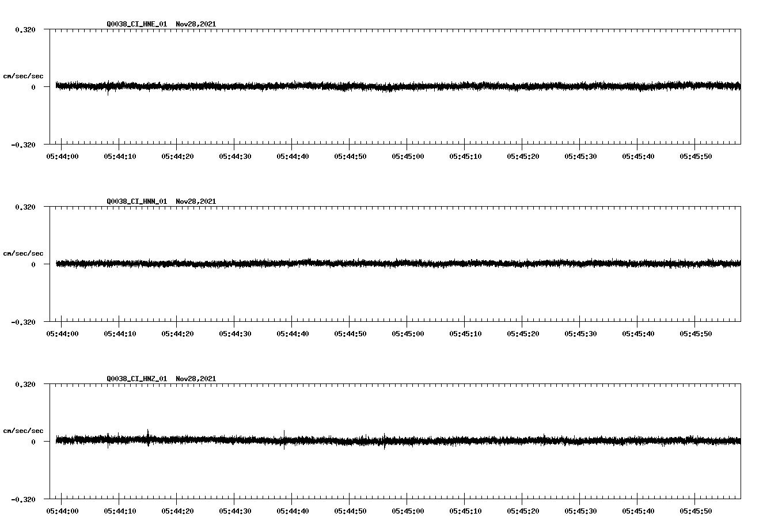Click 05:44:20 time label under HNE plot
The image size is (782, 532).
click(x=177, y=157)
